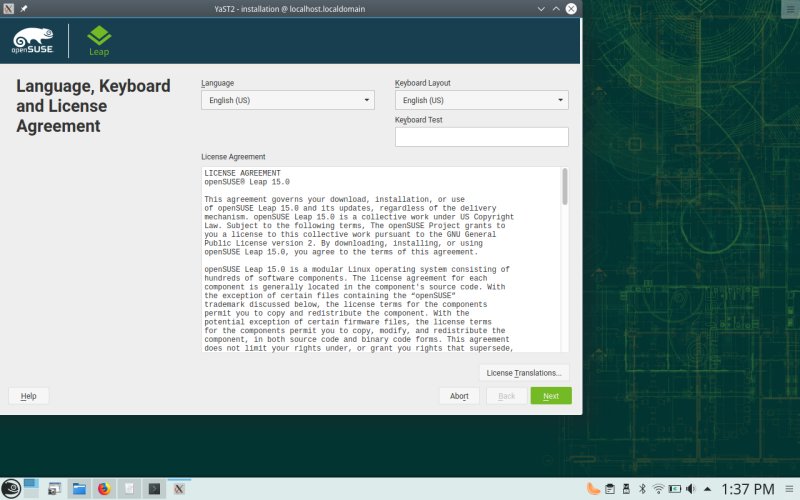Launch Firefox from the taskbar
Viewport: 800px width, 500px height.
104,489
